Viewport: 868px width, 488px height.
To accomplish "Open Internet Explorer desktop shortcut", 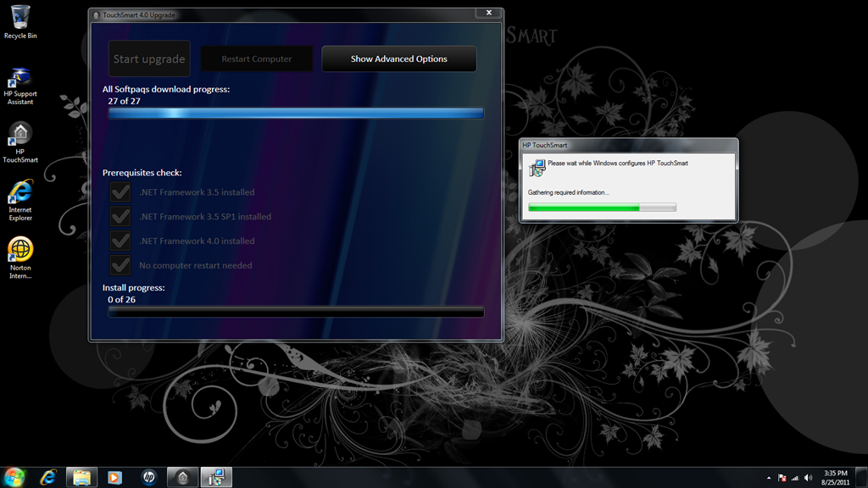I will 20,200.
